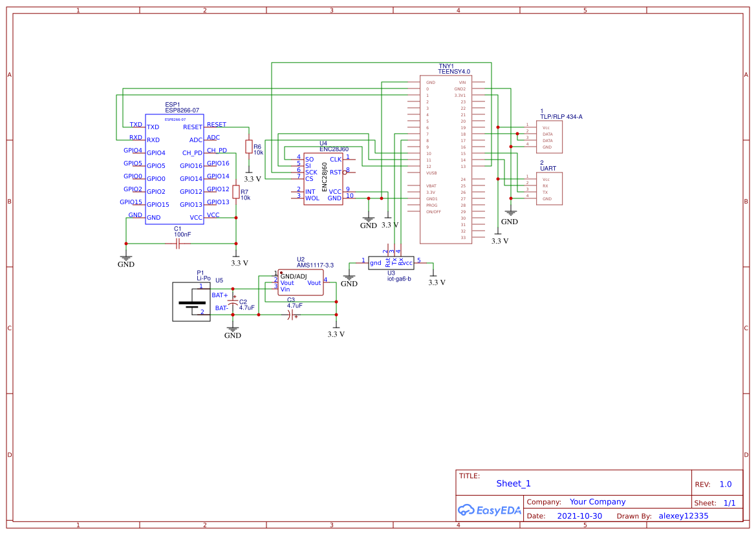Select the WOL pin on ENC28J60
This screenshot has width=756, height=535.
pos(312,198)
